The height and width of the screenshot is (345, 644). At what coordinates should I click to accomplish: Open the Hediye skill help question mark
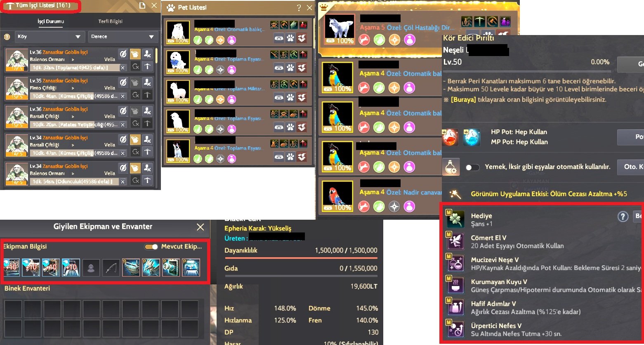point(623,216)
